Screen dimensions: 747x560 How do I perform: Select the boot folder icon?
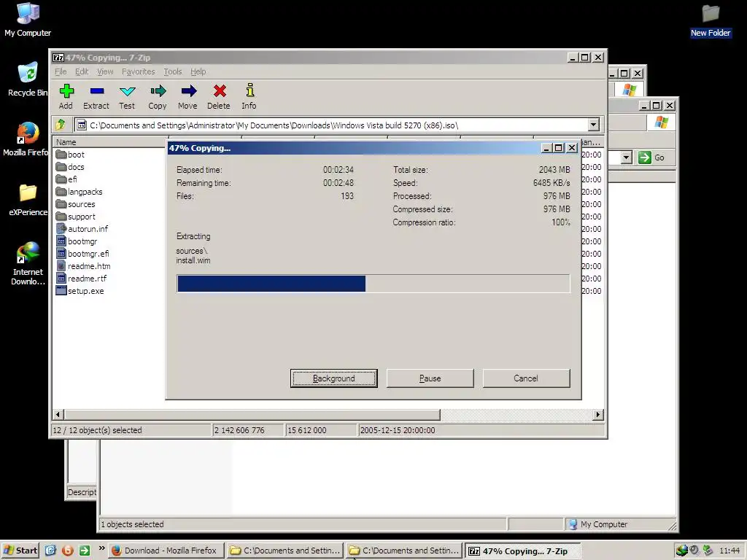pos(61,155)
